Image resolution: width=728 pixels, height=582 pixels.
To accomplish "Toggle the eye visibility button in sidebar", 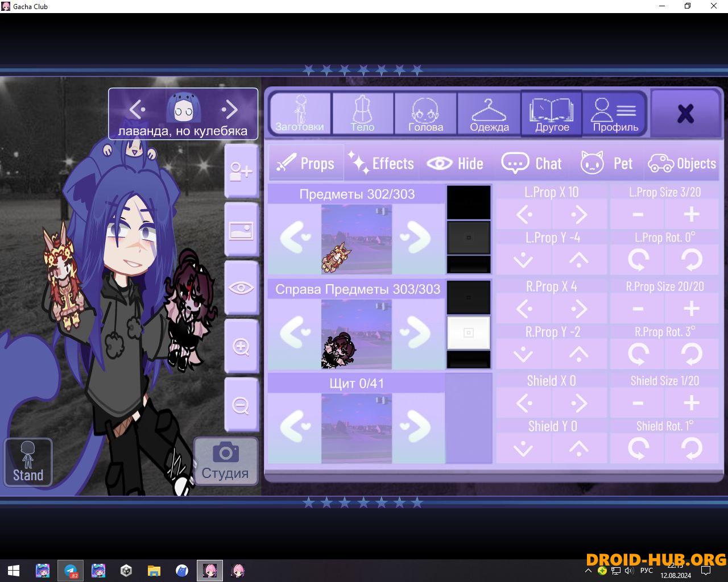I will [241, 288].
